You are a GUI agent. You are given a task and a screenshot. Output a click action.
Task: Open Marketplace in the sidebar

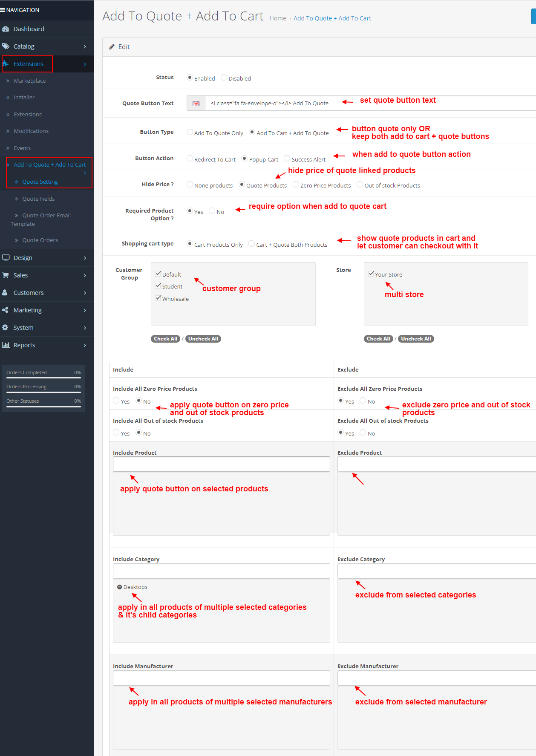coord(29,81)
